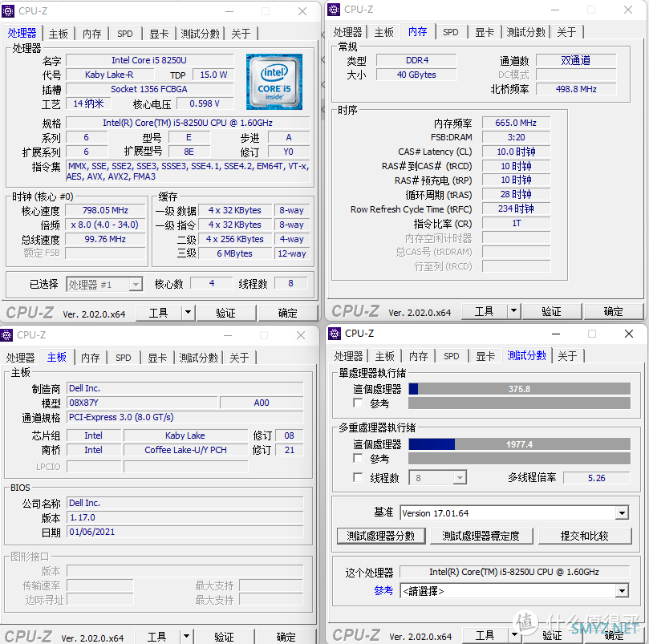Switch to 測試分數 tab in mainboard-tab window

click(198, 358)
